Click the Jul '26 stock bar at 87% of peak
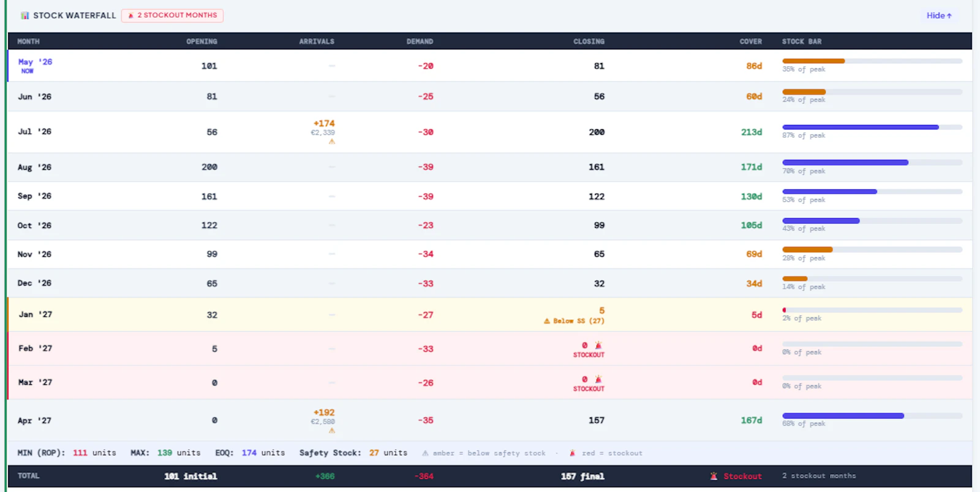This screenshot has height=492, width=980. 872,127
